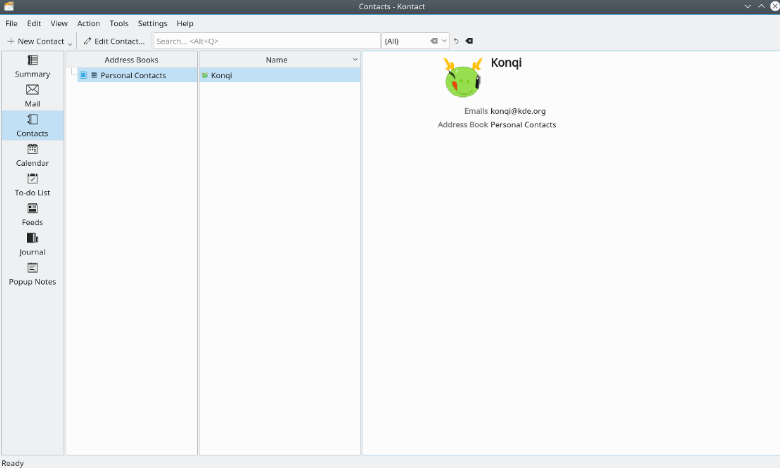The image size is (780, 468).
Task: Open the Action menu
Action: pyautogui.click(x=89, y=23)
